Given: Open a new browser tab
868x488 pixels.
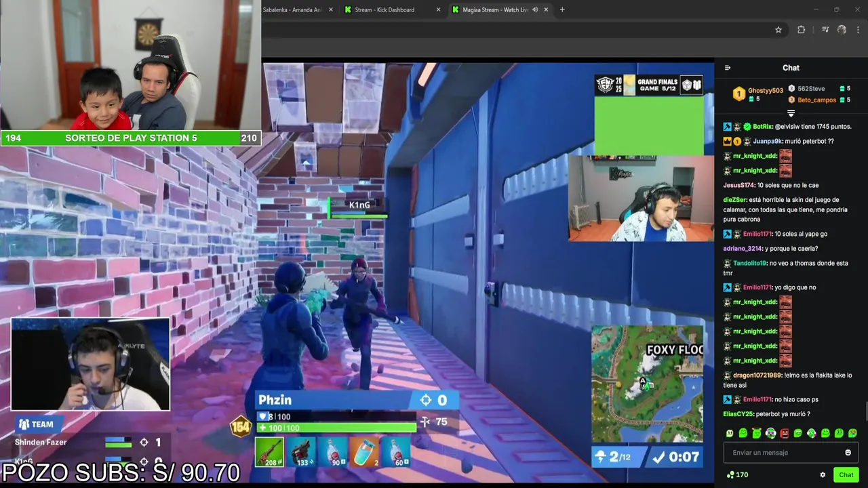Looking at the screenshot, I should pos(562,9).
